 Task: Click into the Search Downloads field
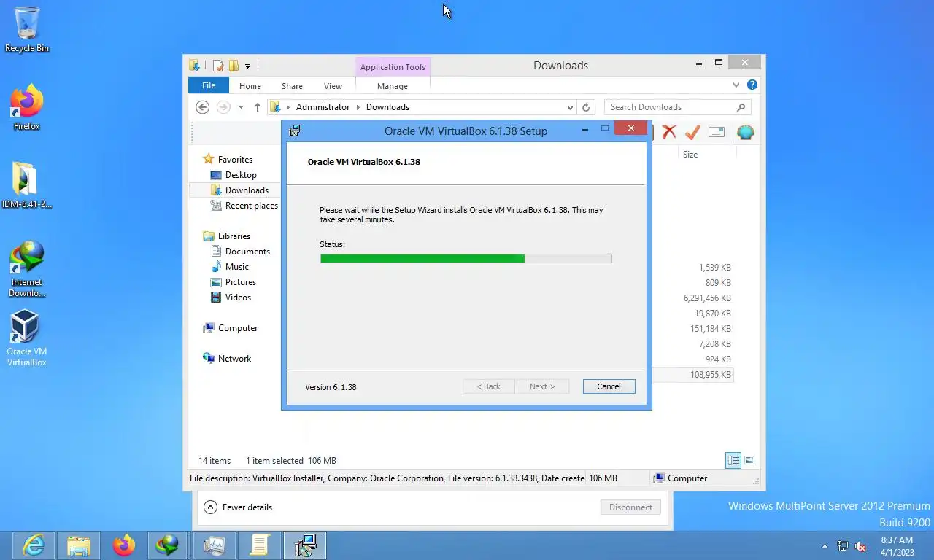671,107
